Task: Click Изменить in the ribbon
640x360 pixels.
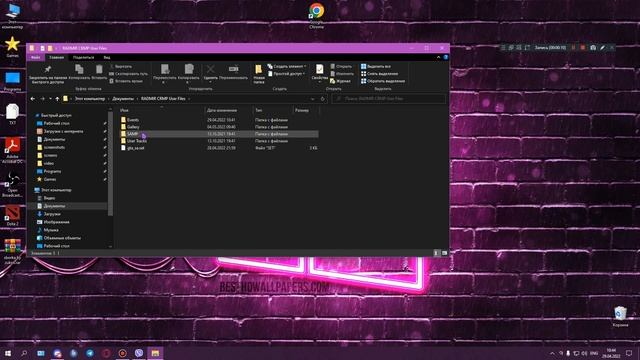Action: [342, 73]
